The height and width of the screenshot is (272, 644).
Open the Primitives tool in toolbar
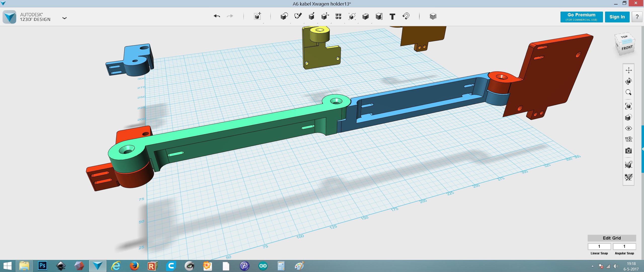(284, 16)
